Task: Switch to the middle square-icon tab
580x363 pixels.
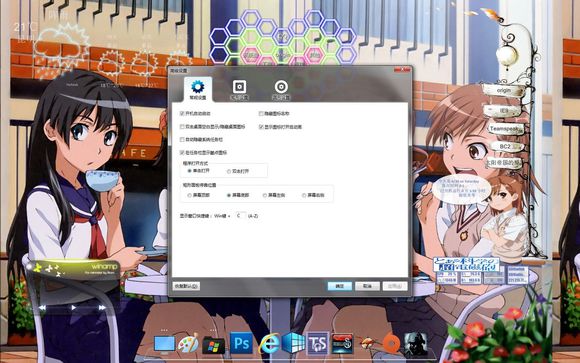Action: click(239, 90)
